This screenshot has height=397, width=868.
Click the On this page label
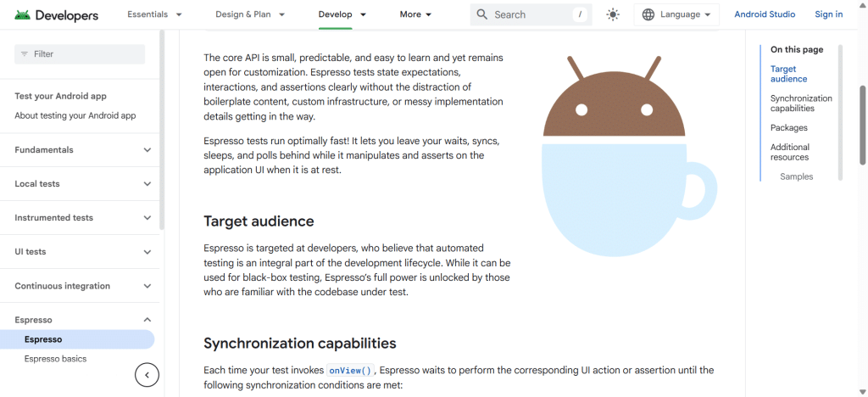pos(797,50)
